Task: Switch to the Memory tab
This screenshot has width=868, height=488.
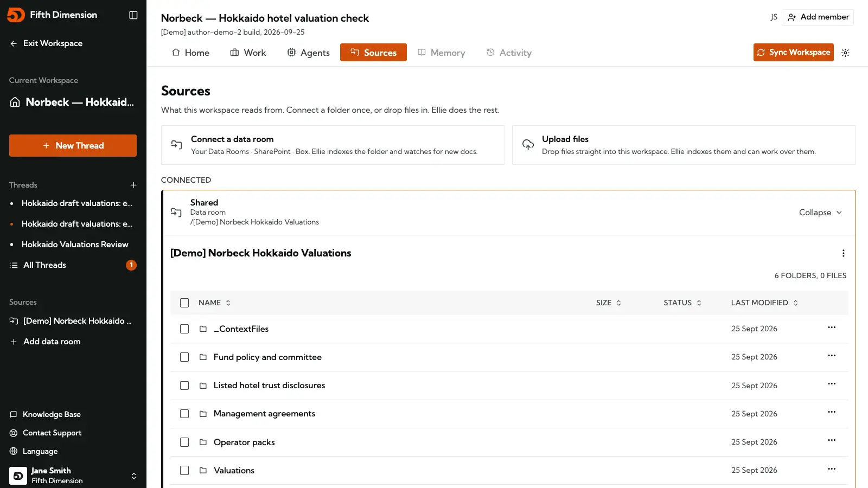Action: tap(441, 53)
